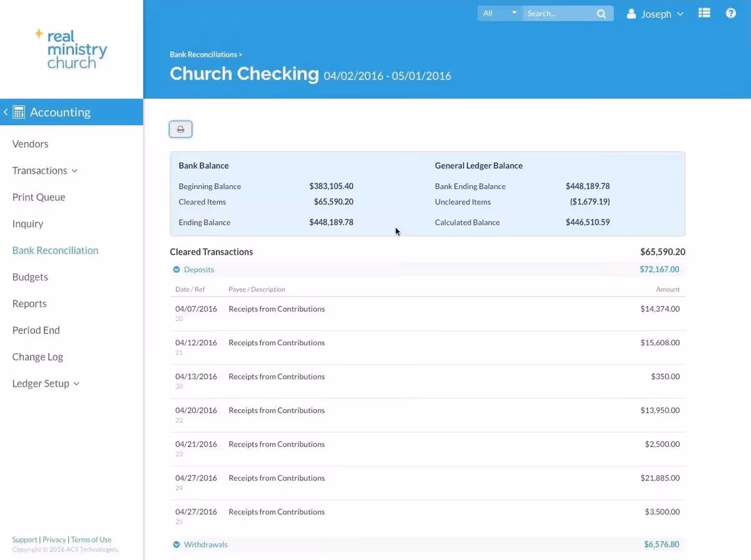Open the Joseph account dropdown menu
The image size is (751, 560).
[681, 14]
